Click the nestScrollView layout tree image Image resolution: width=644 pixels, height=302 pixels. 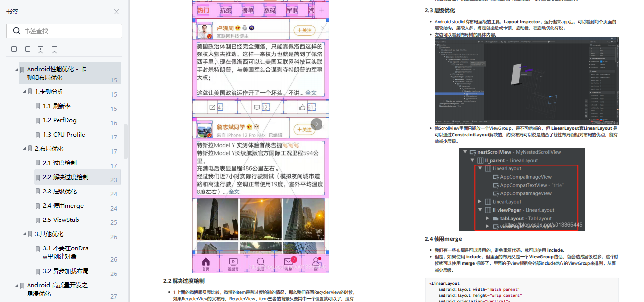click(523, 190)
